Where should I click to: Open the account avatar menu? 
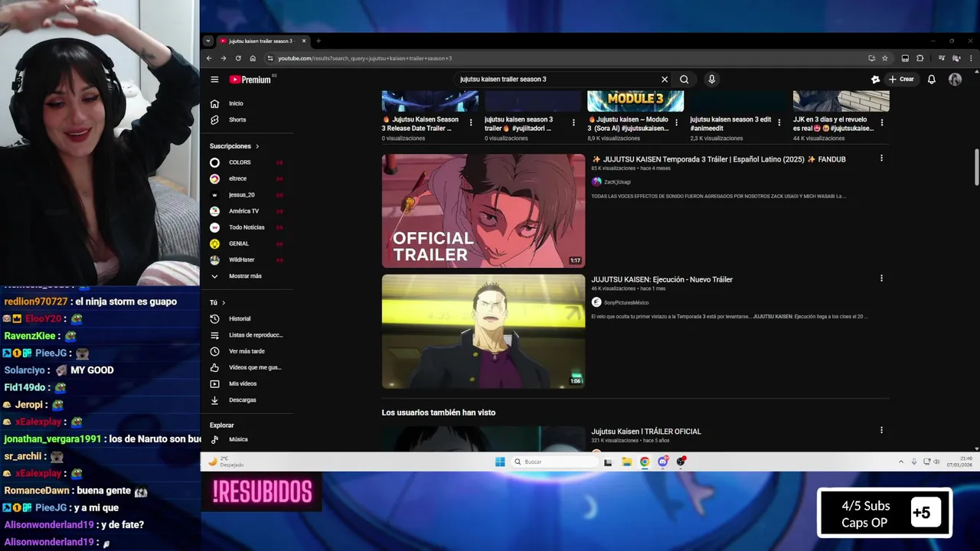click(955, 80)
